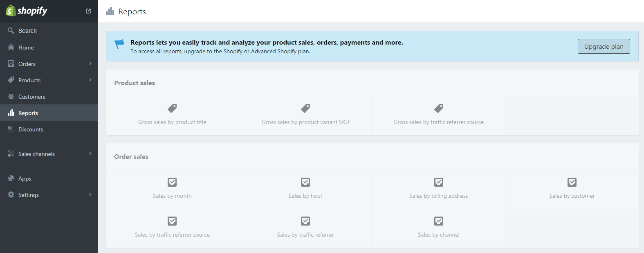644x253 pixels.
Task: Open the Sales by billing address report
Action: [x=438, y=189]
